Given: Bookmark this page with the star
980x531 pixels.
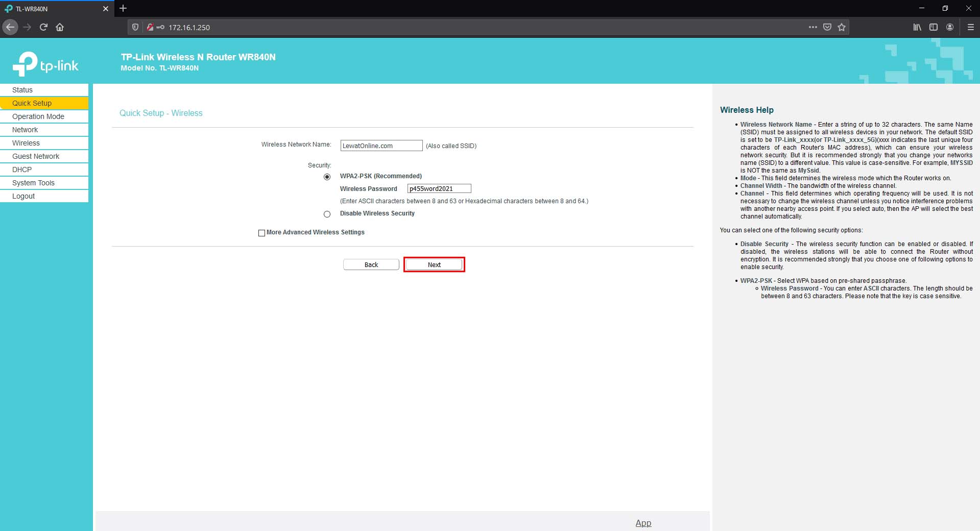Looking at the screenshot, I should pyautogui.click(x=842, y=27).
